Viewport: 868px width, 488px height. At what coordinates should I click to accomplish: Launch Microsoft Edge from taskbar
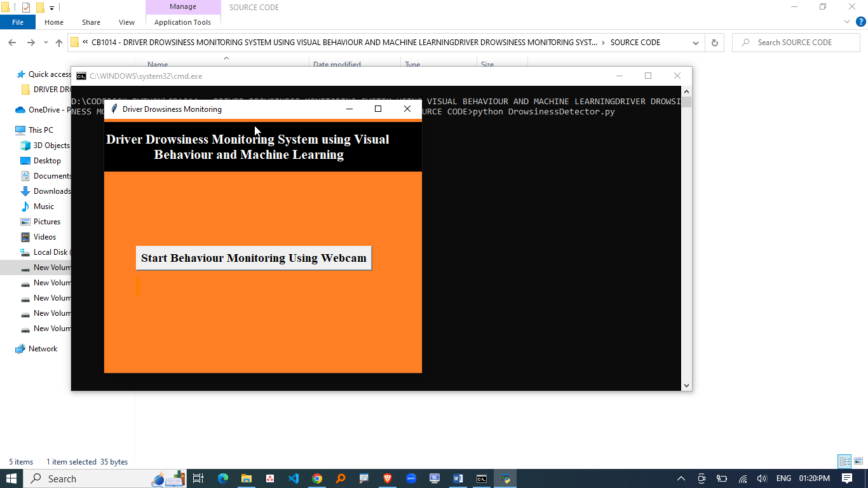[x=223, y=478]
